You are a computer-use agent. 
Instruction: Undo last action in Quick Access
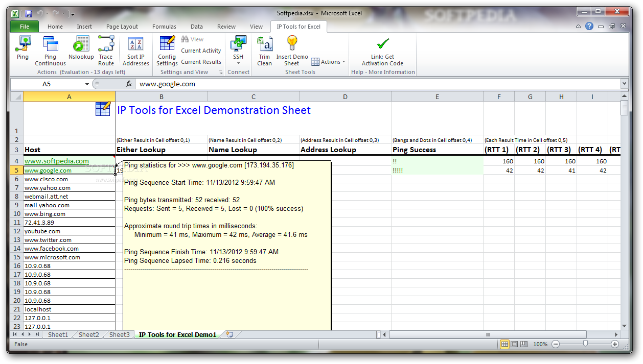click(40, 14)
